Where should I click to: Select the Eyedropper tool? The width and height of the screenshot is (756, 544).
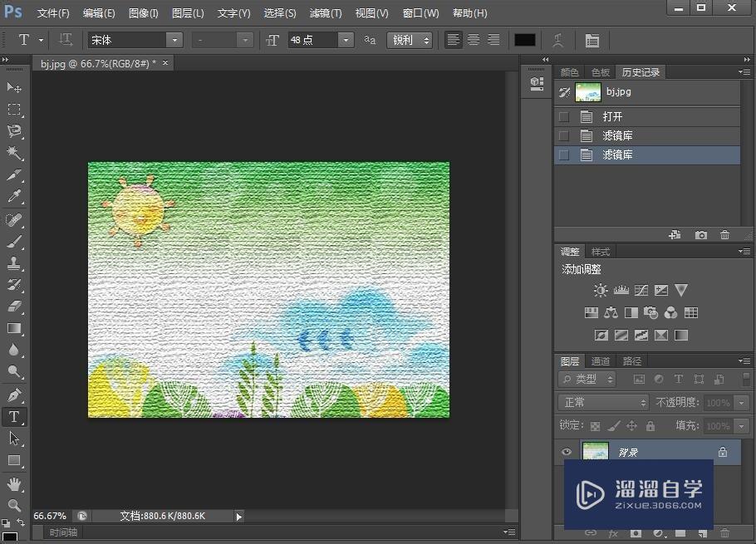pos(14,197)
